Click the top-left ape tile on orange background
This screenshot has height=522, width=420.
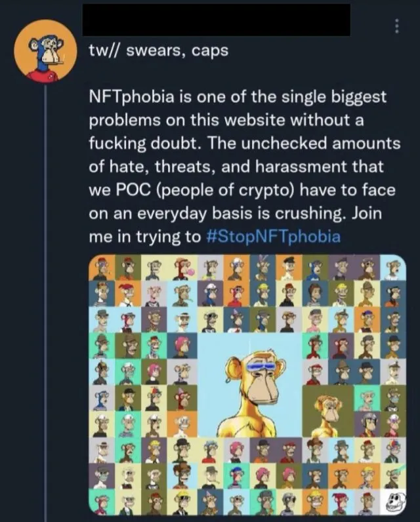click(100, 268)
